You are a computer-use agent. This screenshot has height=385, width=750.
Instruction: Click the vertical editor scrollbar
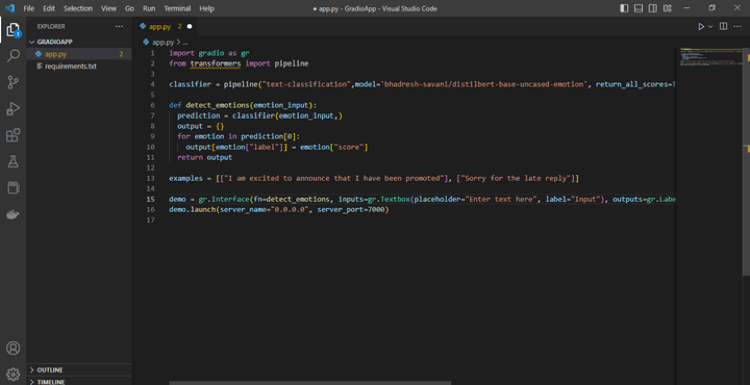click(746, 162)
